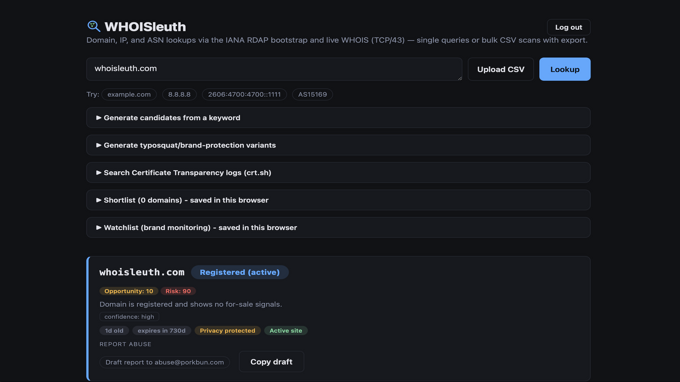Click the 1d old tag

[114, 330]
